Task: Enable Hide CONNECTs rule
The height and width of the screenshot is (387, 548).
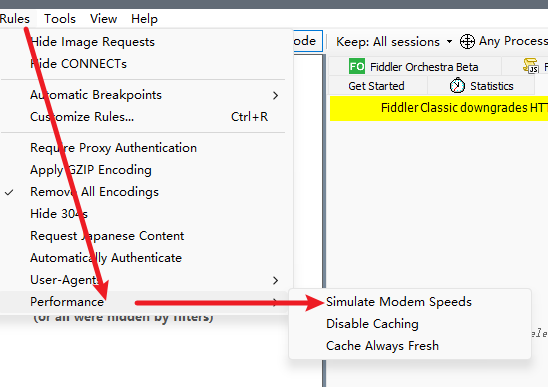Action: (x=146, y=64)
